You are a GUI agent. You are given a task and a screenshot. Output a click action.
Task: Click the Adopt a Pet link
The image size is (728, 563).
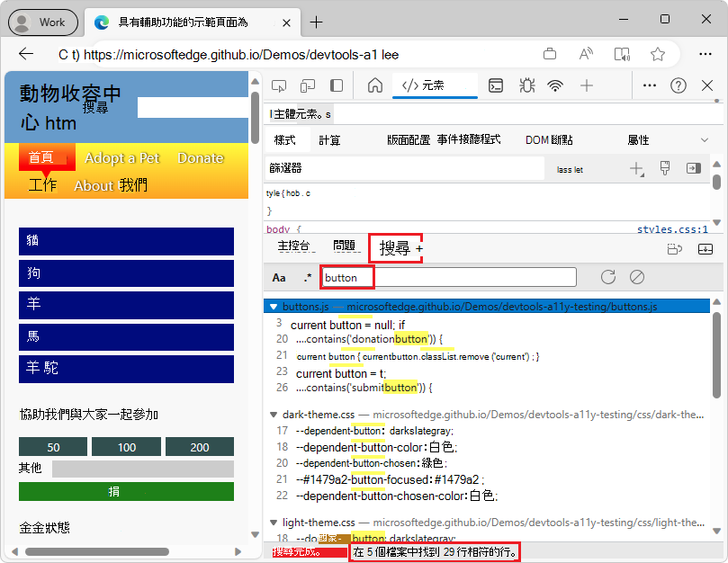[121, 157]
